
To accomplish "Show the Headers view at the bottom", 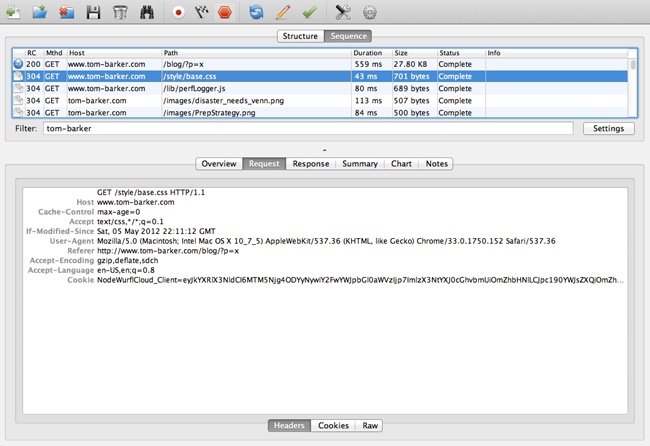I will pos(289,426).
